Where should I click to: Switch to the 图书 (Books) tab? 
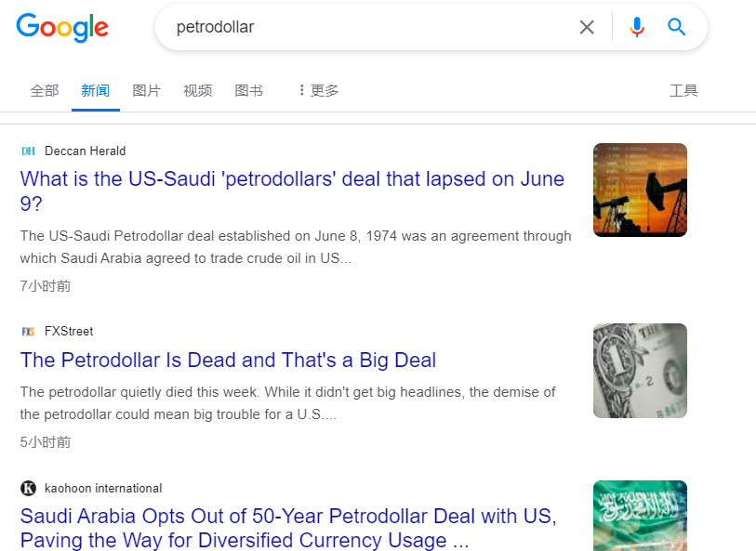tap(248, 91)
